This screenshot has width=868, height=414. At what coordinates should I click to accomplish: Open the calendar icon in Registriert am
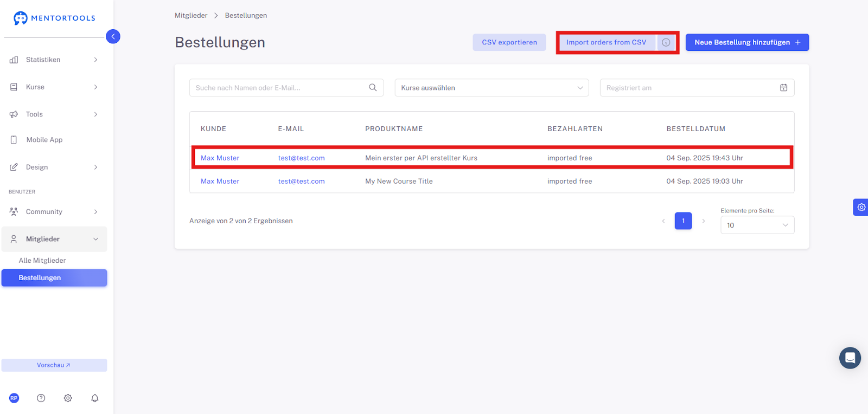[x=783, y=88]
